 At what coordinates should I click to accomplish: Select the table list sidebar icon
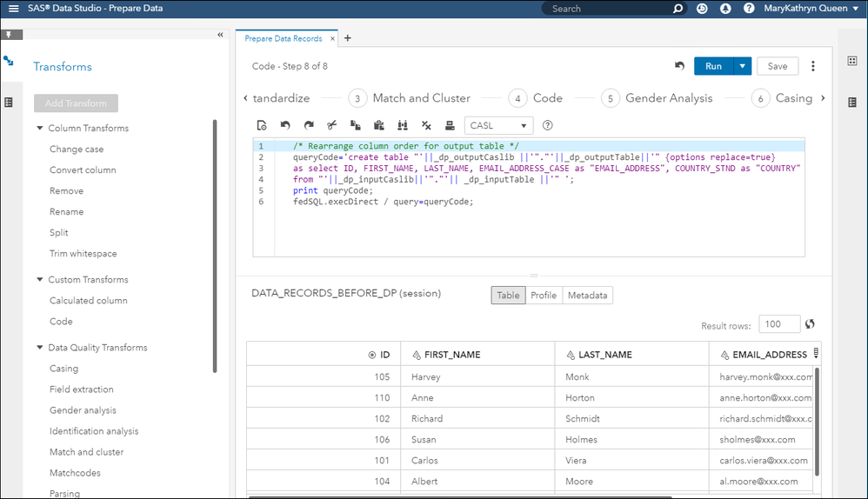pyautogui.click(x=9, y=103)
